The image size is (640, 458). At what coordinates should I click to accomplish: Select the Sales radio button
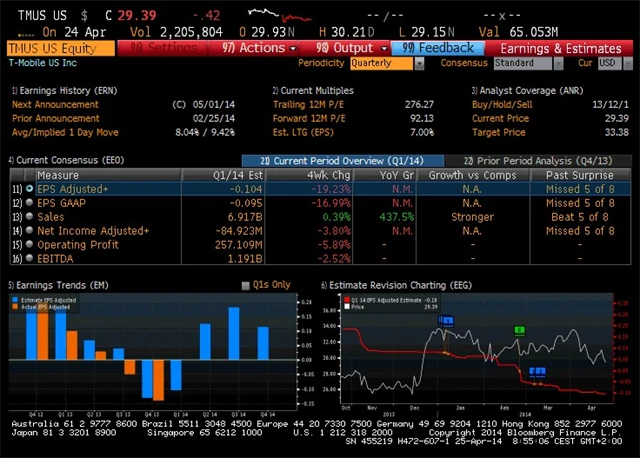click(29, 216)
